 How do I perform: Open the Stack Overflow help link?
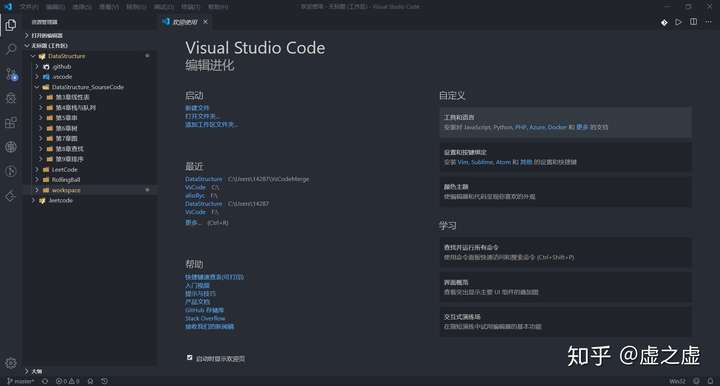point(205,318)
